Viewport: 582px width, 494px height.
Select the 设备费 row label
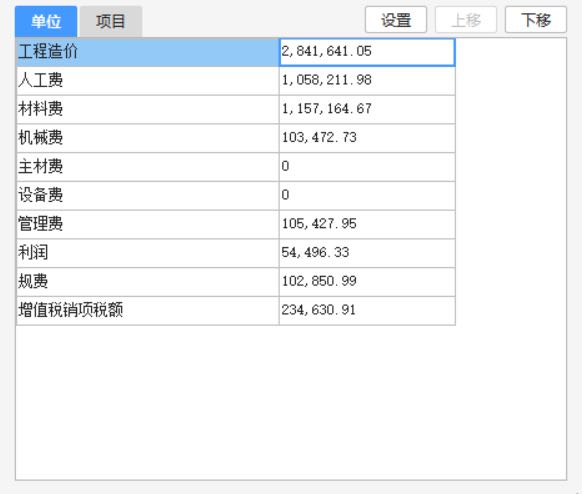(147, 196)
